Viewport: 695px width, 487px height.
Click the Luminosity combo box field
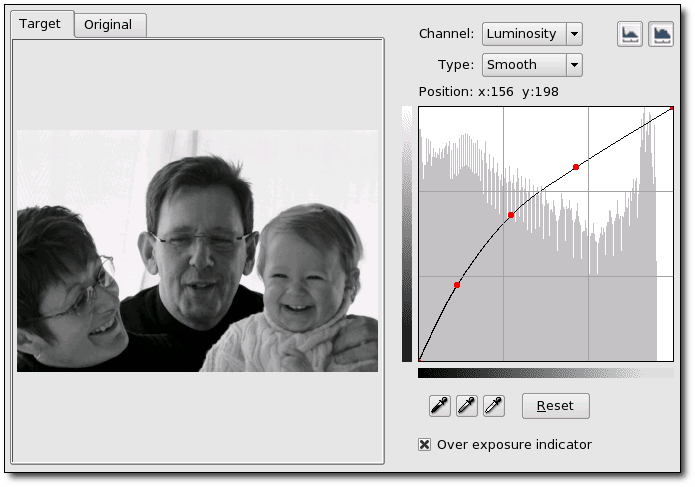pos(532,34)
